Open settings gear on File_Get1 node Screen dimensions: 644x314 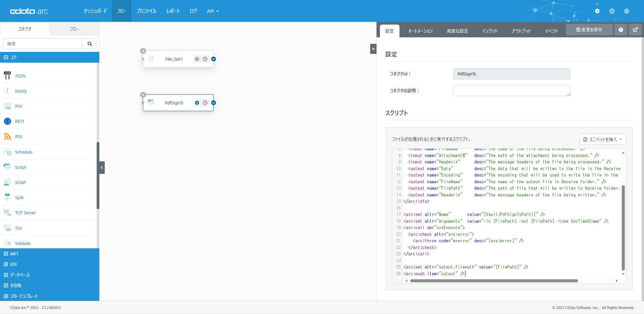pyautogui.click(x=197, y=59)
